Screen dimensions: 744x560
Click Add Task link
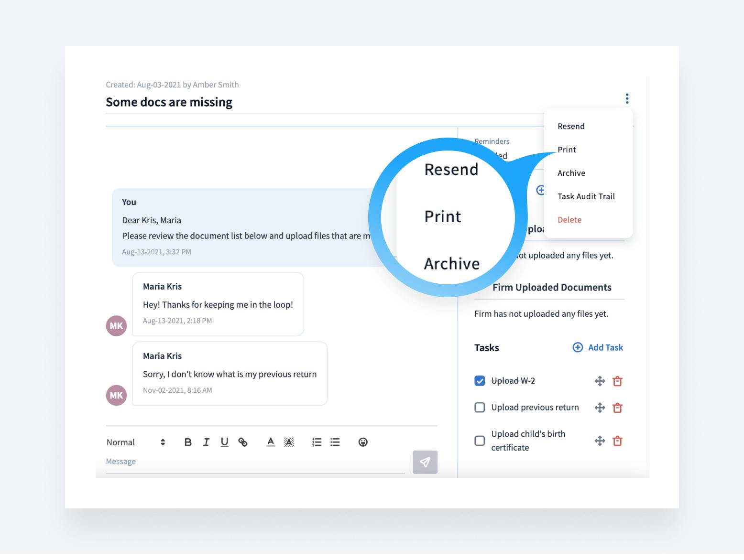pyautogui.click(x=598, y=347)
